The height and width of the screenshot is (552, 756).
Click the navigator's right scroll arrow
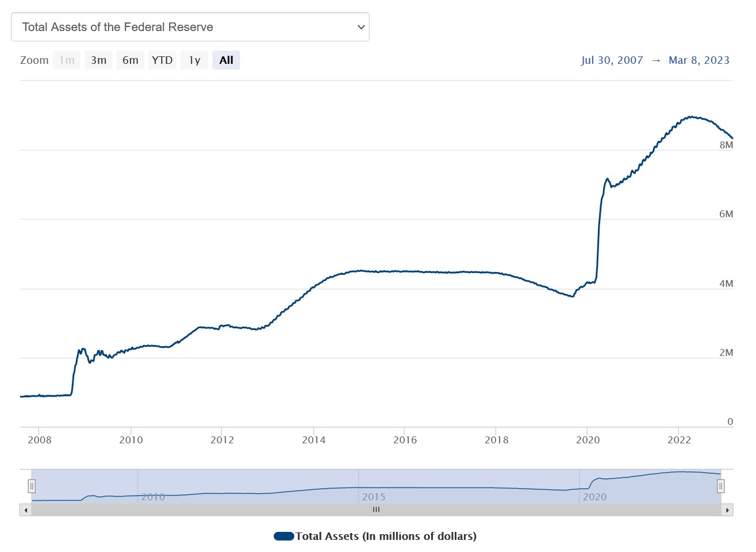pyautogui.click(x=727, y=510)
